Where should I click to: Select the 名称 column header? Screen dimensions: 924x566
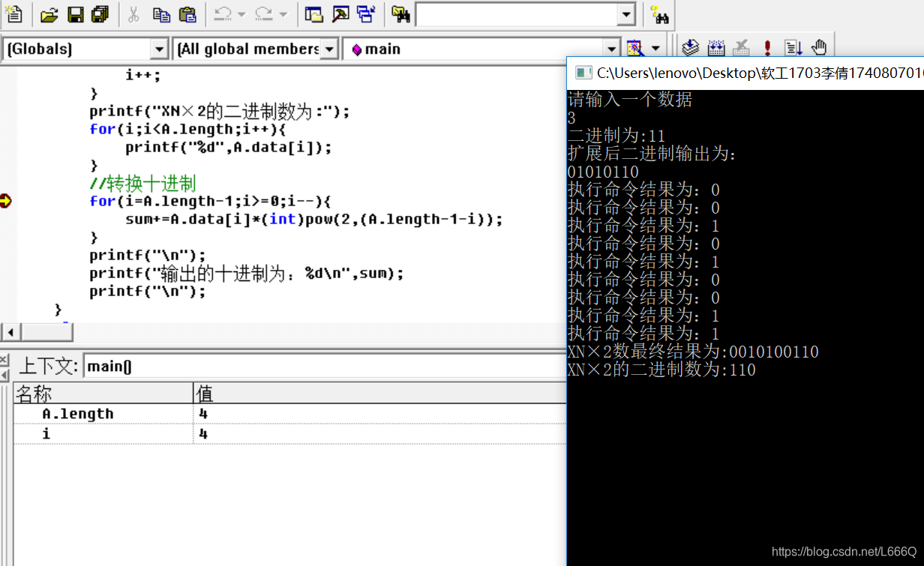(x=103, y=393)
